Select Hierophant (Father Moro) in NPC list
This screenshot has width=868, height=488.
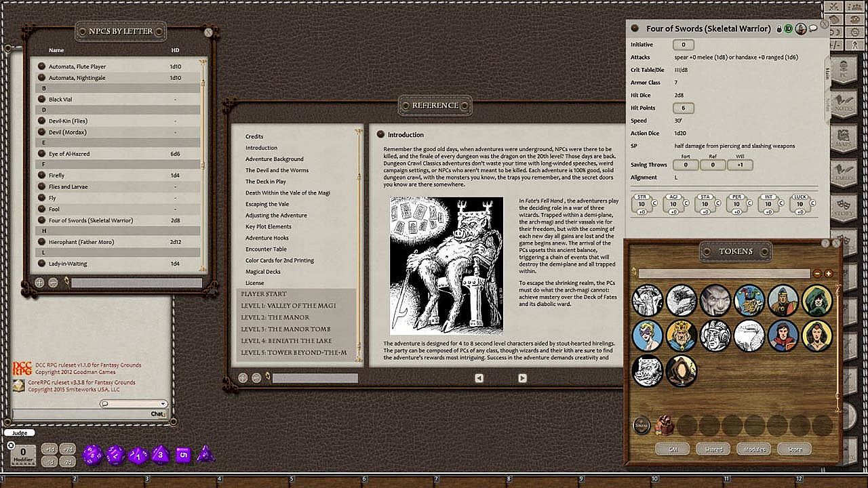tap(81, 242)
